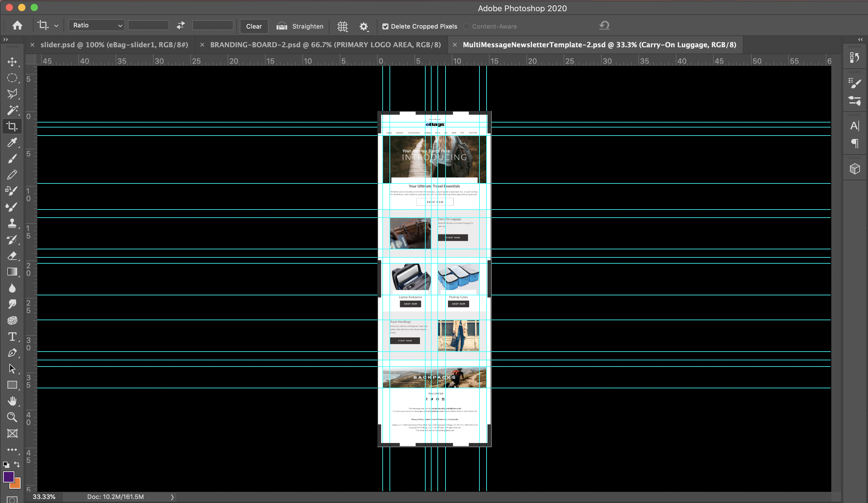
Task: Switch to BRANDING-BOARD-2.psd tab
Action: click(x=325, y=45)
